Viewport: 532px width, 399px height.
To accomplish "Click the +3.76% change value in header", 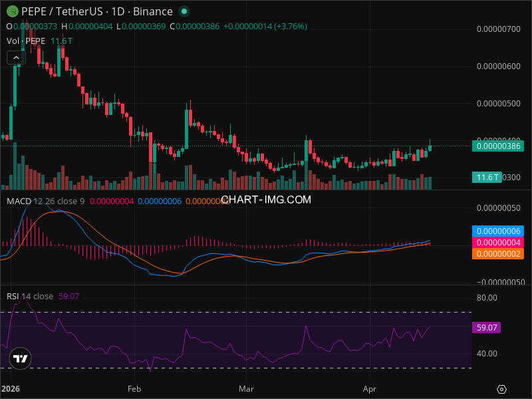I will [291, 27].
